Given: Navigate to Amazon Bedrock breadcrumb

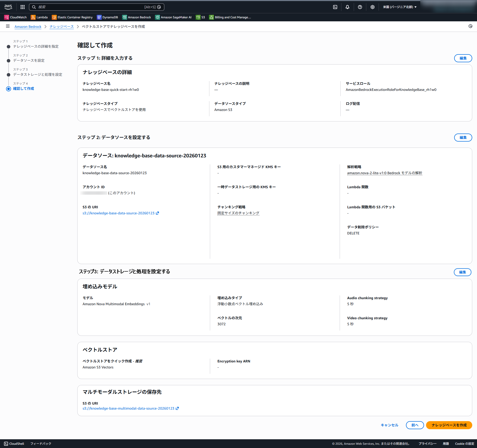Looking at the screenshot, I should tap(28, 27).
